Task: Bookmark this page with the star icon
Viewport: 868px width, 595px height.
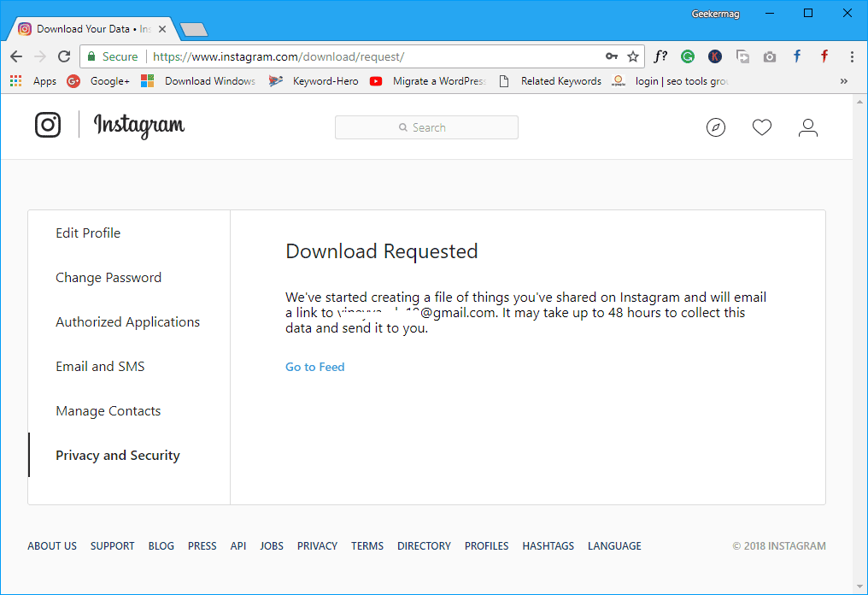Action: point(633,56)
